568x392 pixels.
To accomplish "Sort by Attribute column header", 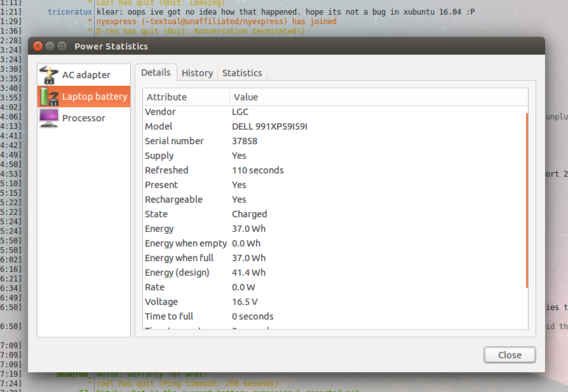I will pyautogui.click(x=186, y=97).
